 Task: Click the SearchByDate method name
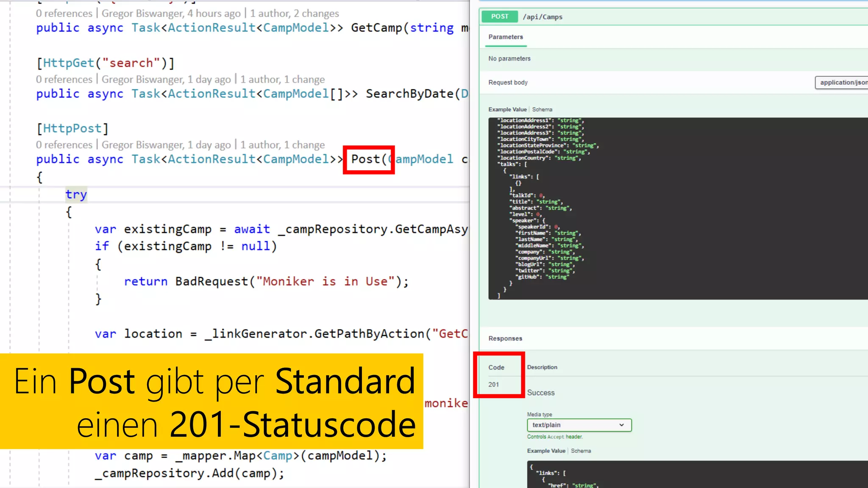409,94
